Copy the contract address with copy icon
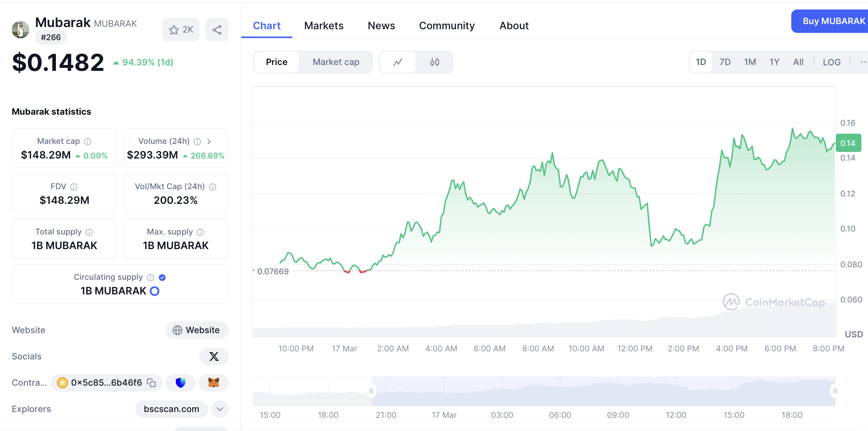Image resolution: width=868 pixels, height=431 pixels. [x=151, y=382]
